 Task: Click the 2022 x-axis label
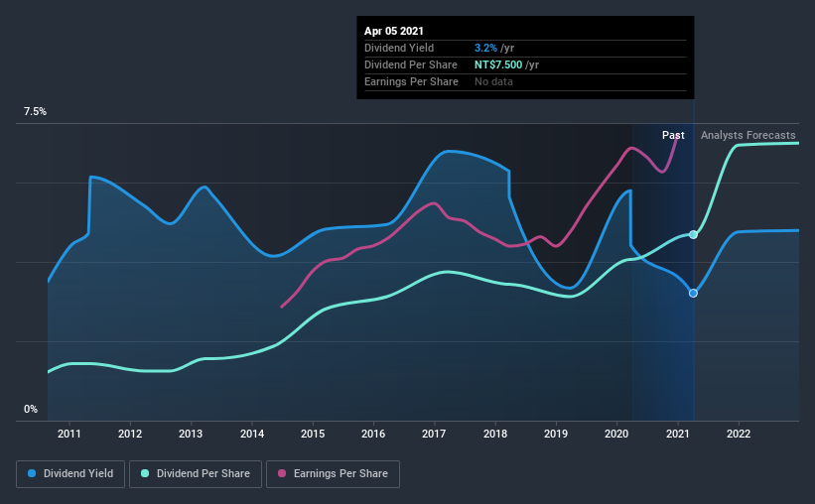(x=739, y=434)
